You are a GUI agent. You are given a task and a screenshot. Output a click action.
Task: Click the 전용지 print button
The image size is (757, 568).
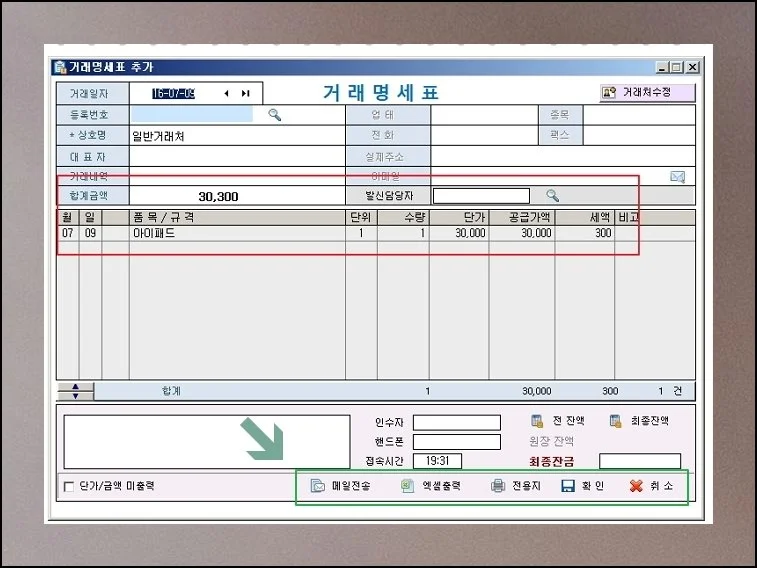(516, 485)
